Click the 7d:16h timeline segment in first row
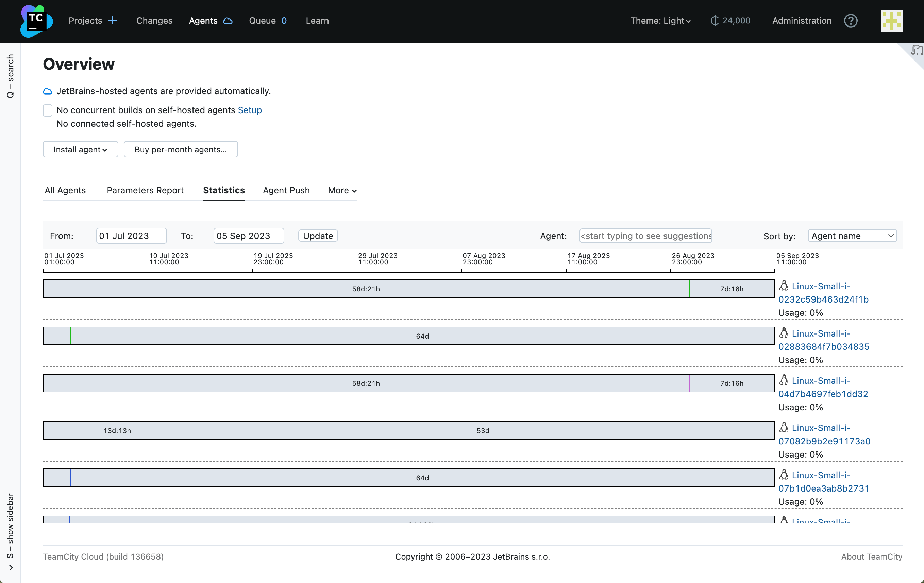924x583 pixels. [x=732, y=289]
